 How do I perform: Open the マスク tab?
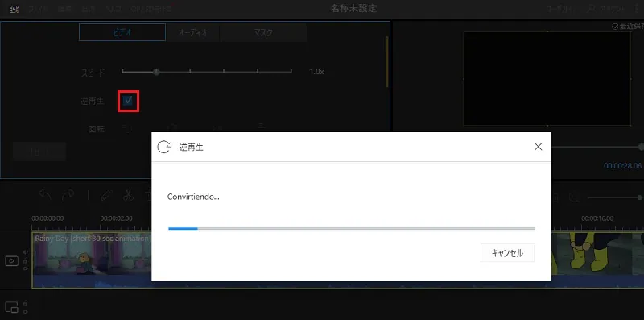click(x=263, y=32)
